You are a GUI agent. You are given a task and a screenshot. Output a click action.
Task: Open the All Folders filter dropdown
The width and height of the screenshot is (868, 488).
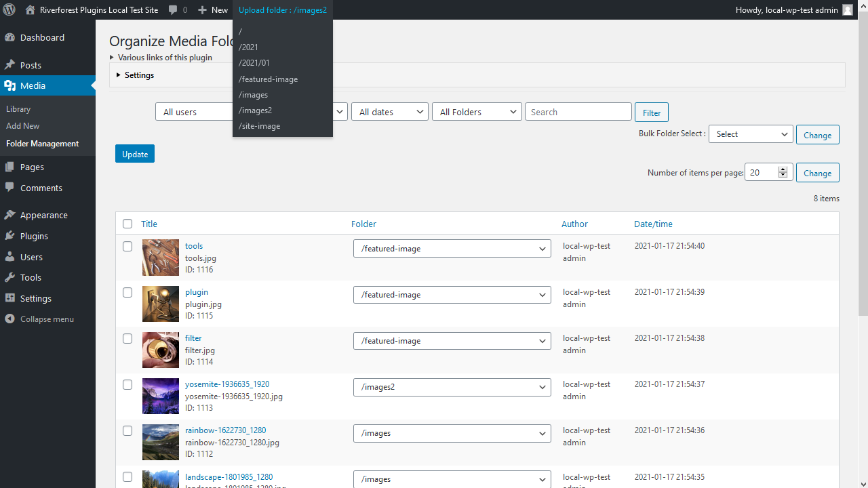[477, 112]
